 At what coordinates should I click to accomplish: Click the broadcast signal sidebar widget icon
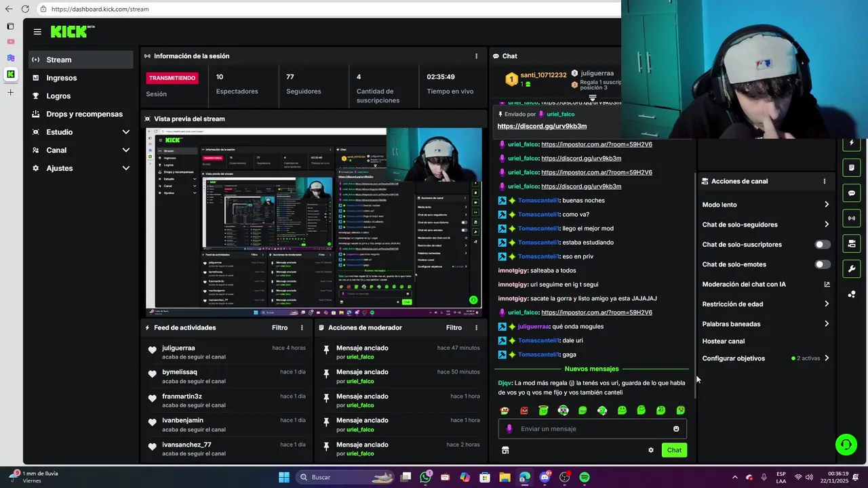(852, 218)
